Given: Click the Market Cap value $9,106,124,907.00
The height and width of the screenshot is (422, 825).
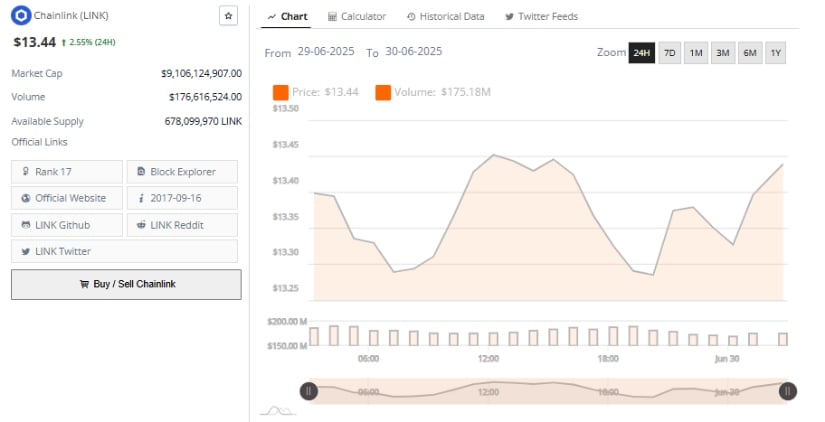Looking at the screenshot, I should click(x=202, y=74).
